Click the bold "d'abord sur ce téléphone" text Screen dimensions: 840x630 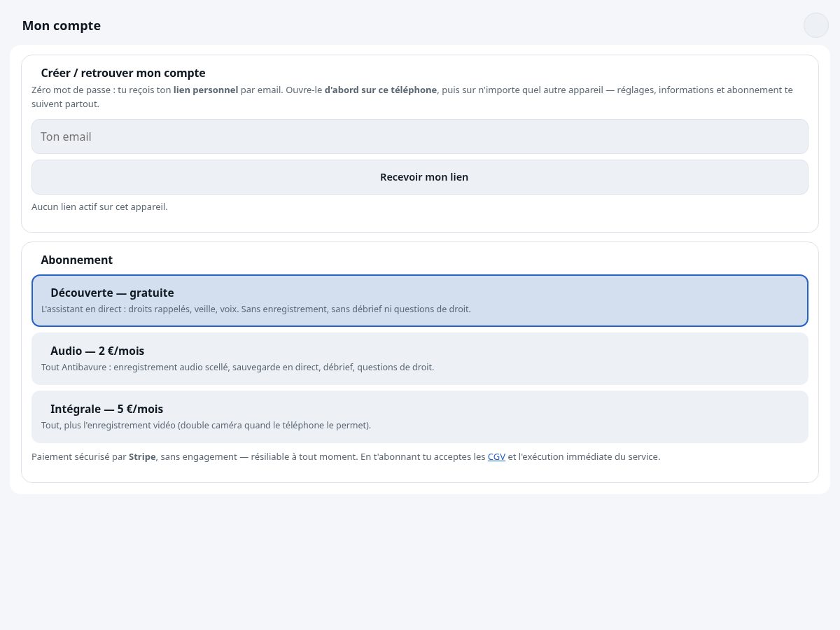(x=381, y=90)
